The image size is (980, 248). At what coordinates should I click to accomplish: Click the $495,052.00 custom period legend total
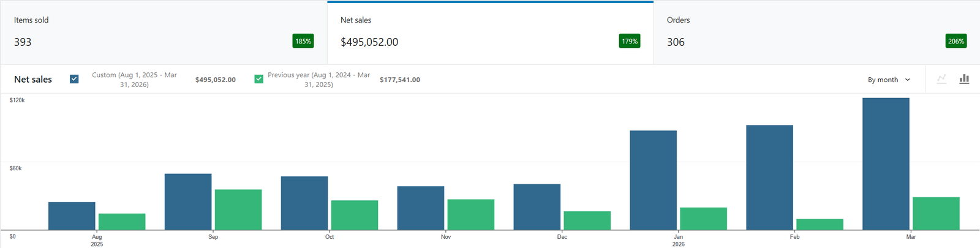tap(216, 80)
